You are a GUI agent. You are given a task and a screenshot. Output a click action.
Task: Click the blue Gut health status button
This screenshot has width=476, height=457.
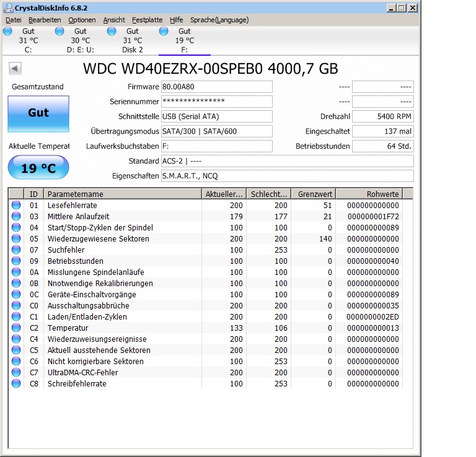(38, 114)
